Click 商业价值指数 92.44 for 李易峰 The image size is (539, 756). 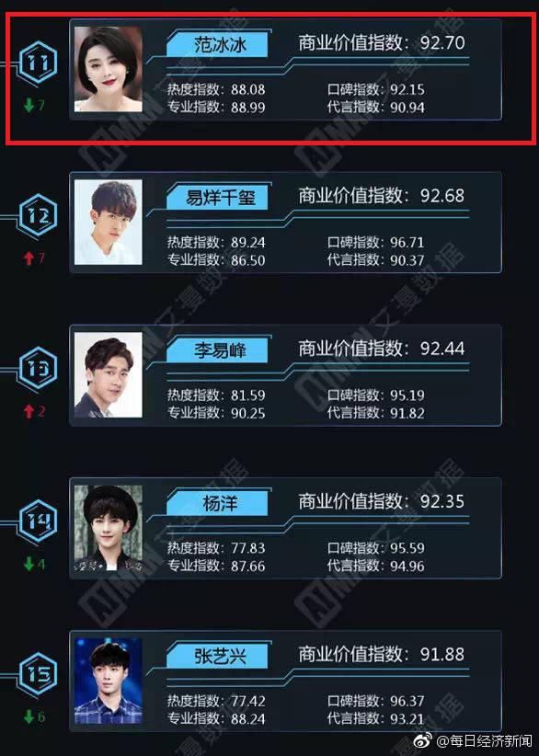tap(382, 348)
